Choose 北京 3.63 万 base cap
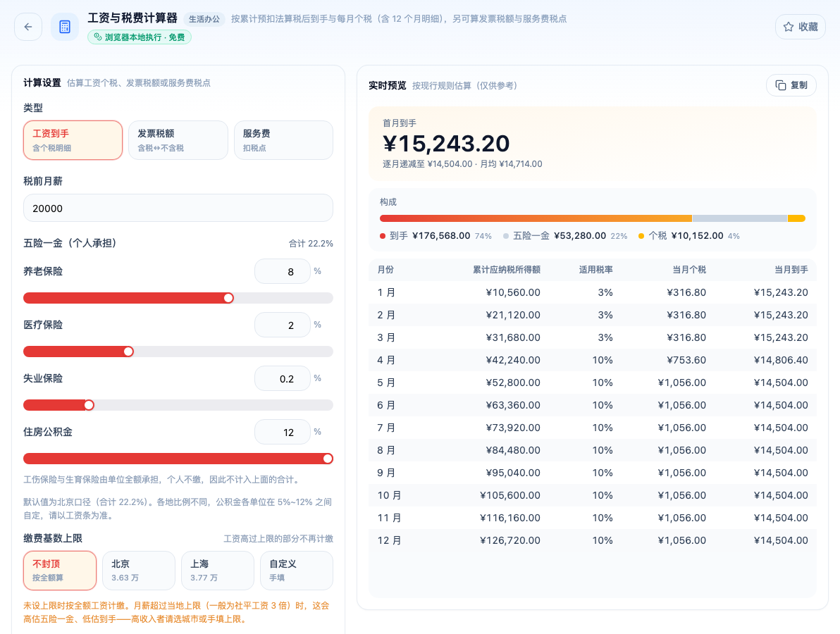Screen dimensions: 840x634 click(139, 571)
